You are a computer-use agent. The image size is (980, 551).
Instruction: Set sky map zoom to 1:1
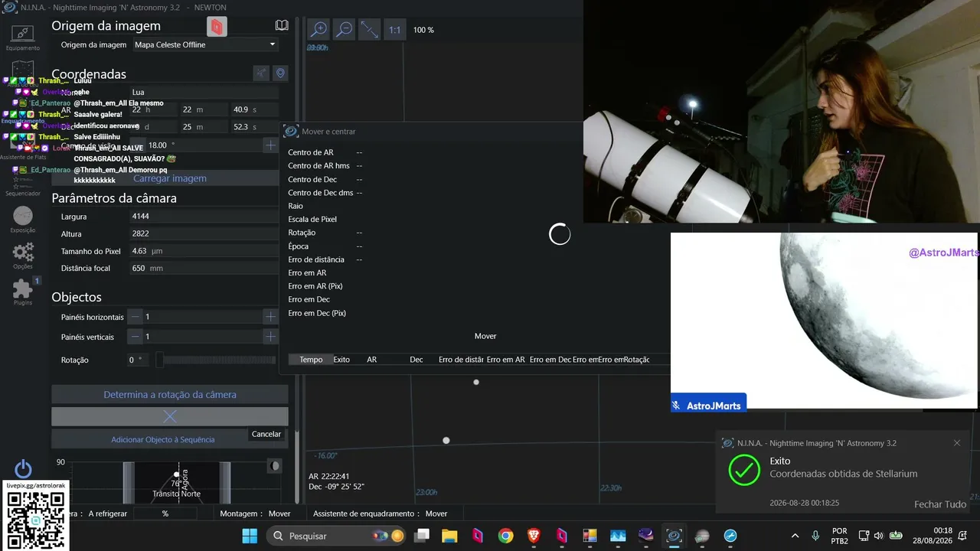click(x=394, y=30)
